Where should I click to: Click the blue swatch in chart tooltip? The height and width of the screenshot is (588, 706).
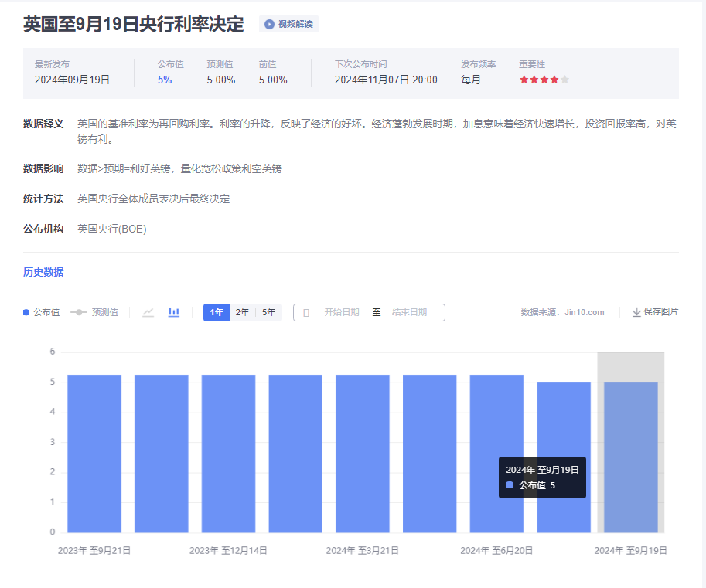tap(510, 485)
